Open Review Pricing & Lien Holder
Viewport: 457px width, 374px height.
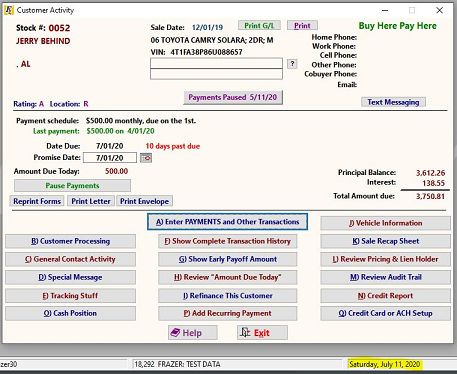pos(385,259)
